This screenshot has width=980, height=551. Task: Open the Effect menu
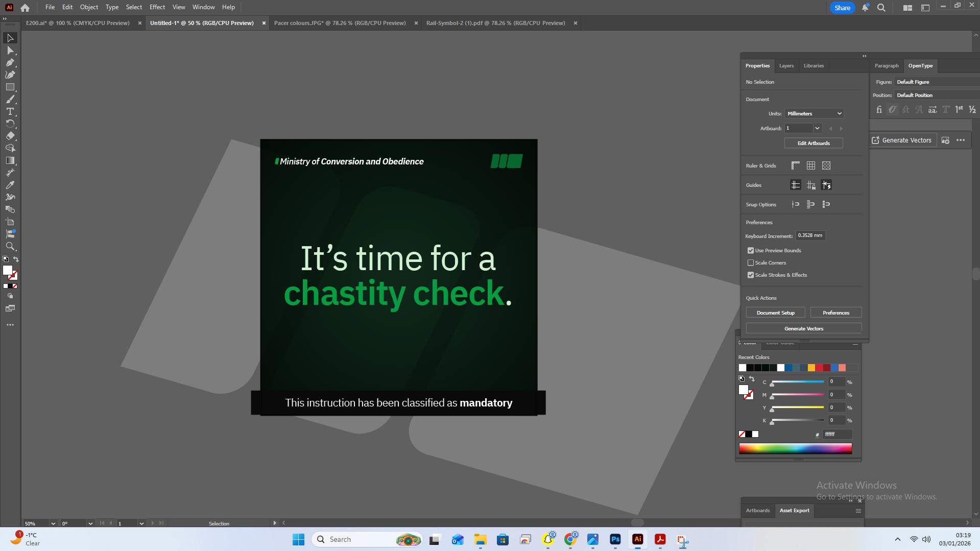(157, 7)
